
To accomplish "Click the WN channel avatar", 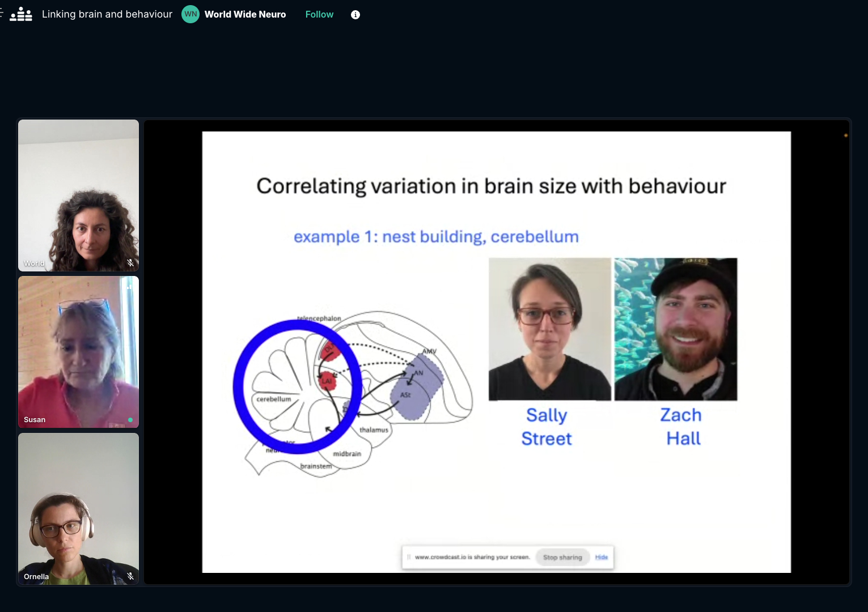I will (x=190, y=14).
